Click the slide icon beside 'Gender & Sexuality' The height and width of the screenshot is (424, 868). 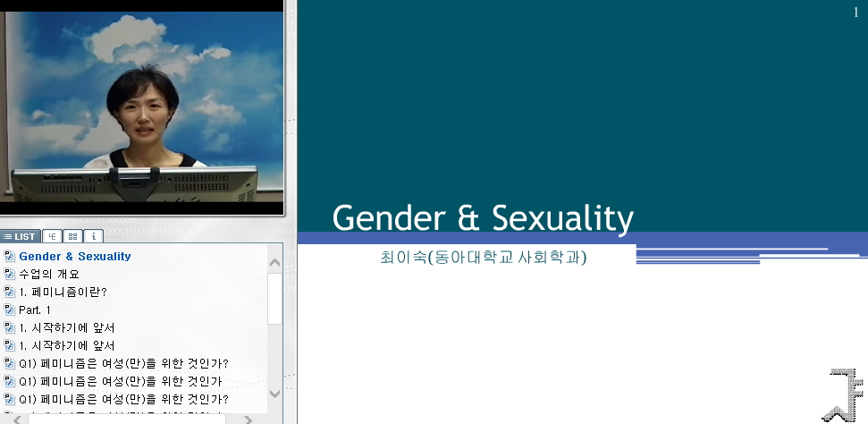click(x=10, y=256)
